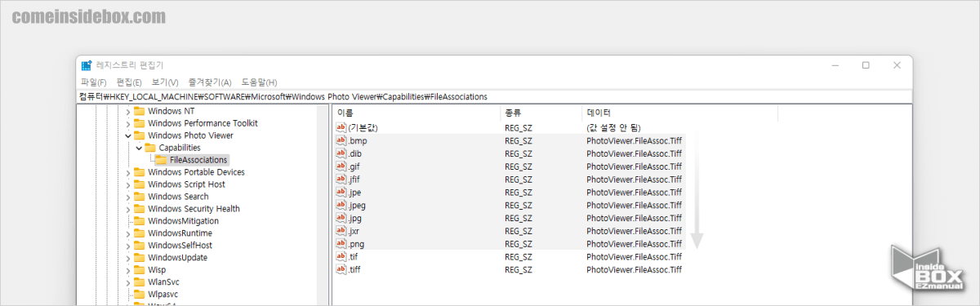980x306 pixels.
Task: Click the .tif string value icon
Action: point(341,257)
